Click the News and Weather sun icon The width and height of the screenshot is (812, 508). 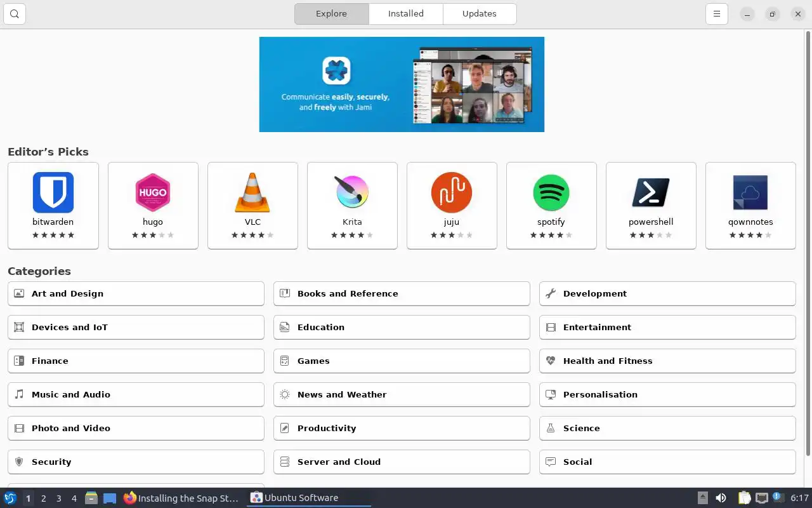285,394
